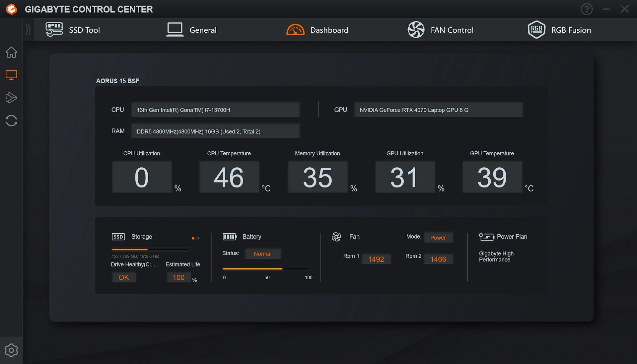Click the Rpm 1 value 1492

(376, 259)
